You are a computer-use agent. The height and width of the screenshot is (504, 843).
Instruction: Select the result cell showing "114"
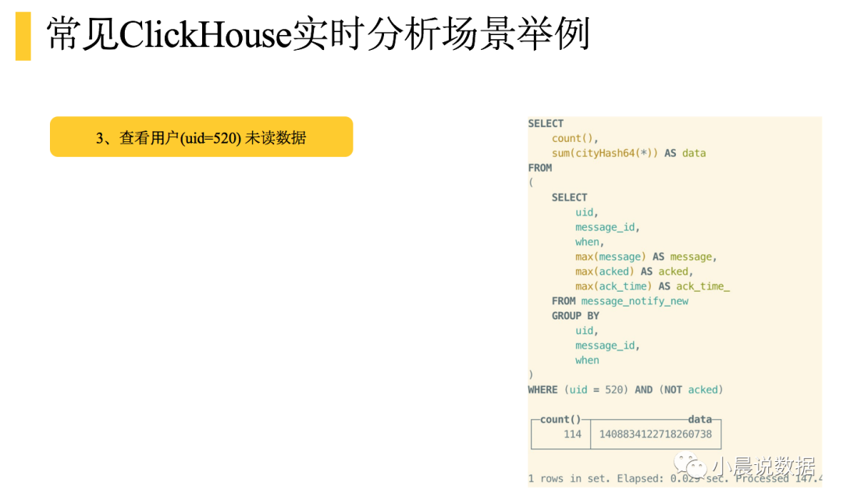(572, 434)
